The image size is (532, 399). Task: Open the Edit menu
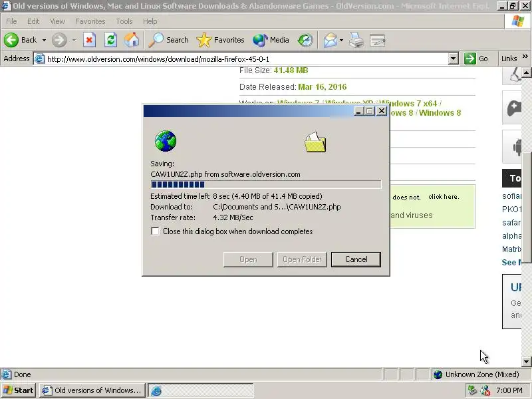click(x=33, y=21)
